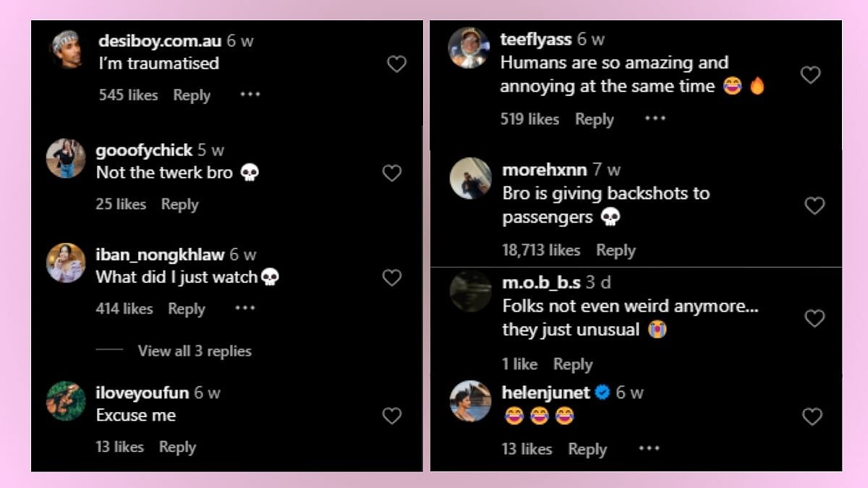Heart teeflyass's comment about humans

(x=810, y=74)
